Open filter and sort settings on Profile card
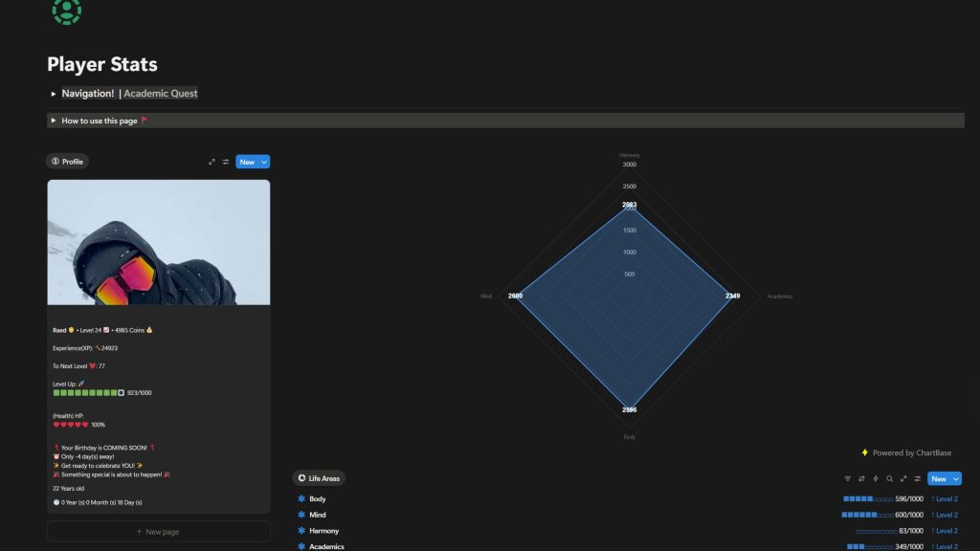This screenshot has width=980, height=551. click(226, 162)
